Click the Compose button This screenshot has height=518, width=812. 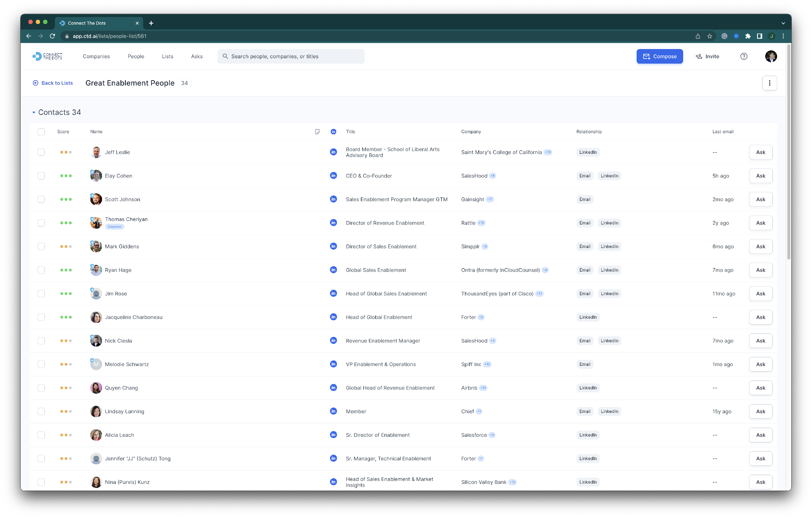click(659, 56)
